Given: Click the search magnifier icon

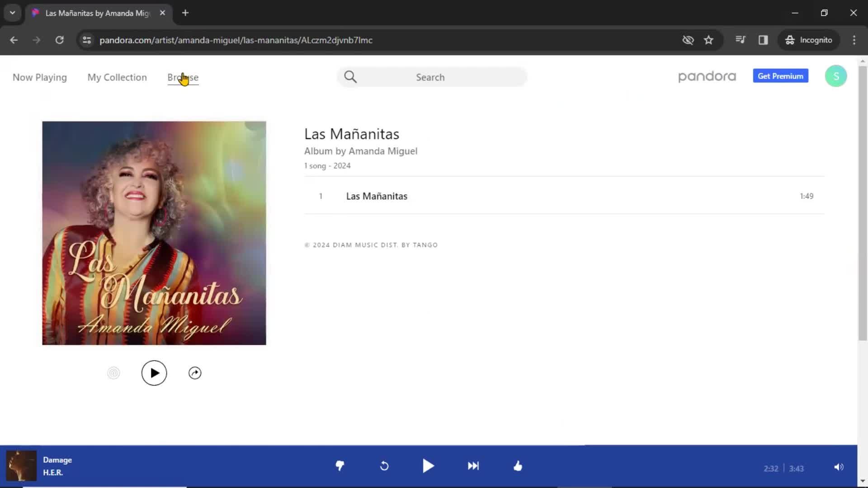Looking at the screenshot, I should point(350,77).
